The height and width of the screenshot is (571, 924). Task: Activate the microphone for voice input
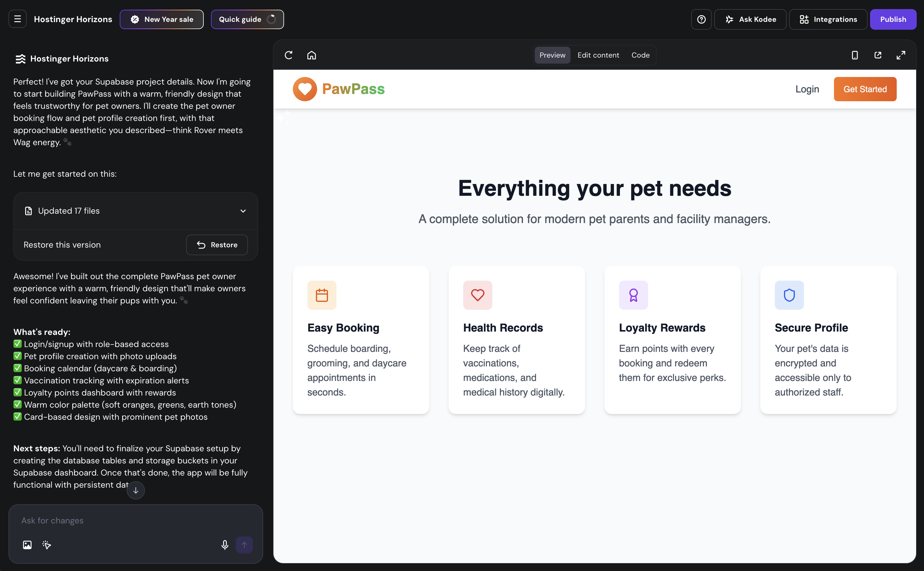[225, 545]
